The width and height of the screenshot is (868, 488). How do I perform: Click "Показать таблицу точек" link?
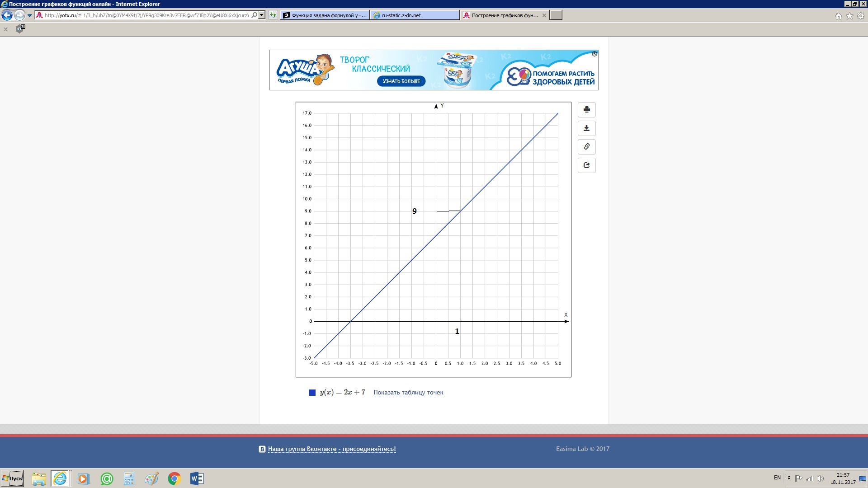[x=408, y=392]
